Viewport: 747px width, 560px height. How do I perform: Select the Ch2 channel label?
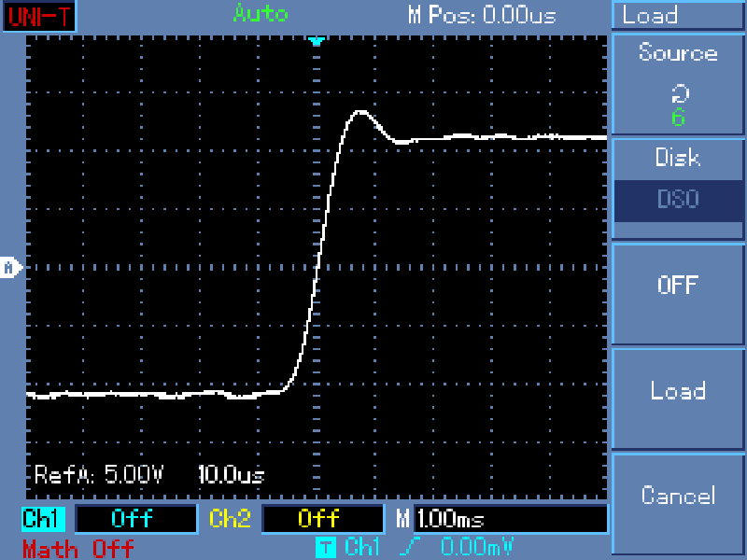pos(230,519)
